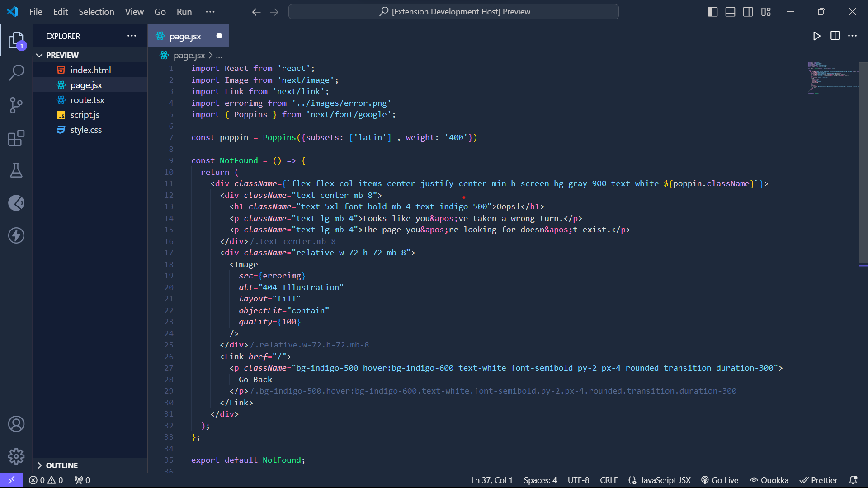Screen dimensions: 868x488
Task: Open Customize Layout icon
Action: tap(766, 12)
